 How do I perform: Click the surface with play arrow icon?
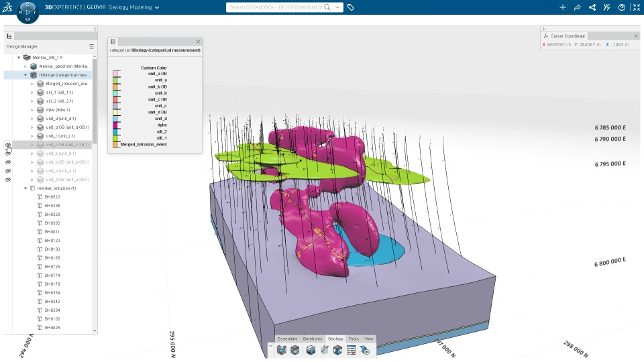(x=365, y=350)
